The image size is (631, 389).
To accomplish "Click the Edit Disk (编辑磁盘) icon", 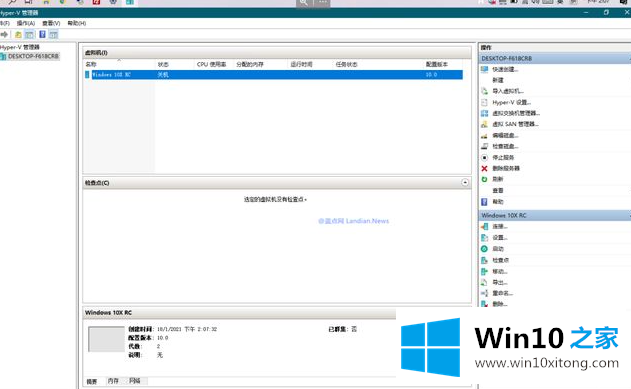I will pyautogui.click(x=485, y=136).
